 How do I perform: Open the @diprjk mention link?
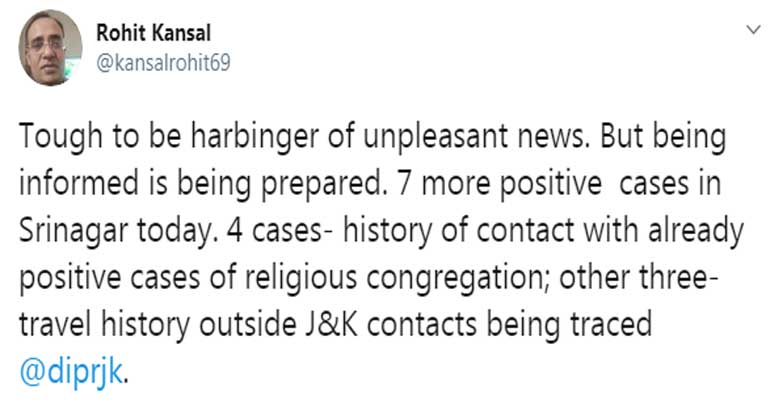click(x=71, y=372)
